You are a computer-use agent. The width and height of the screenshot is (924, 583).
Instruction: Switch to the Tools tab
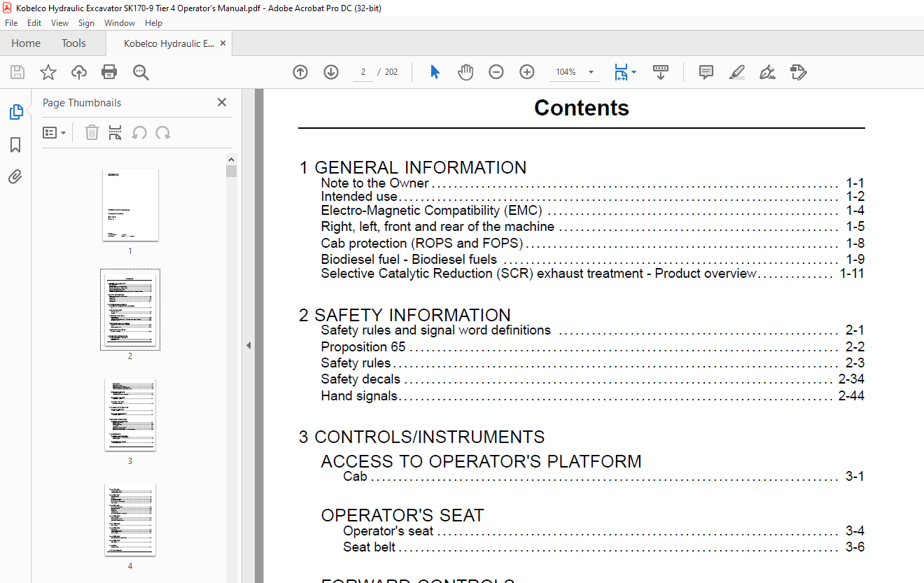[x=73, y=43]
